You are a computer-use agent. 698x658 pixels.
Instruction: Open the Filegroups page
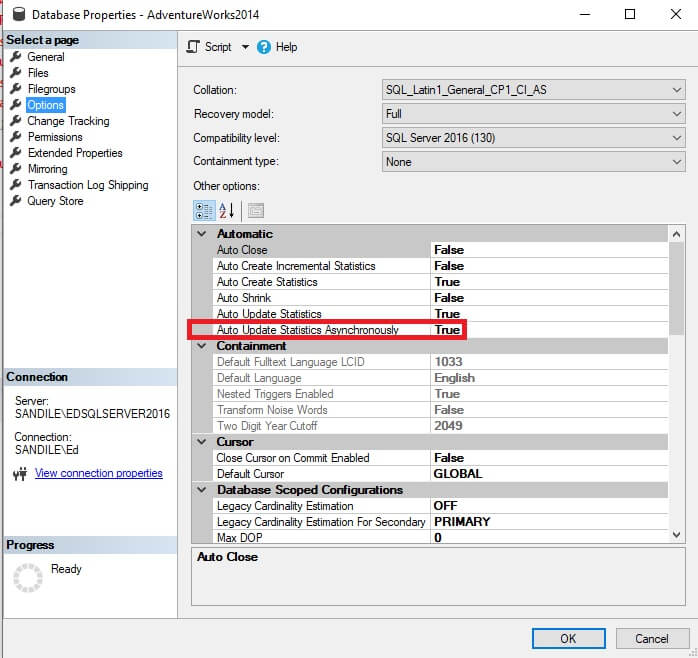(x=52, y=89)
